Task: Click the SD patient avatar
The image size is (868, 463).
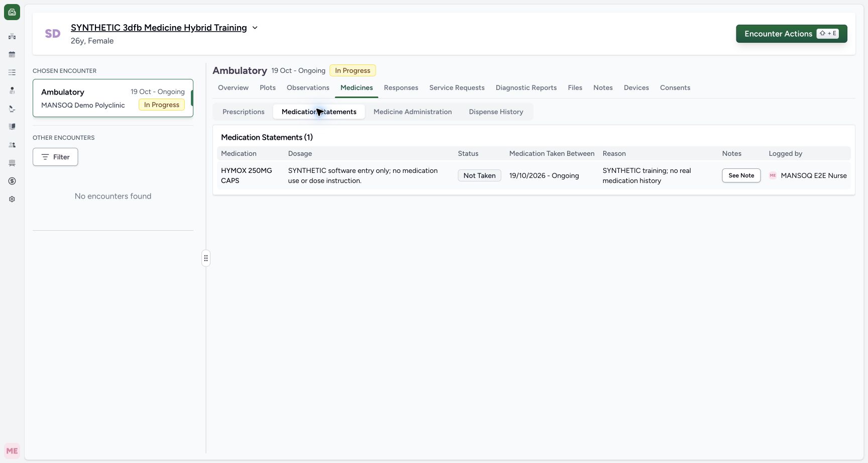Action: [53, 34]
